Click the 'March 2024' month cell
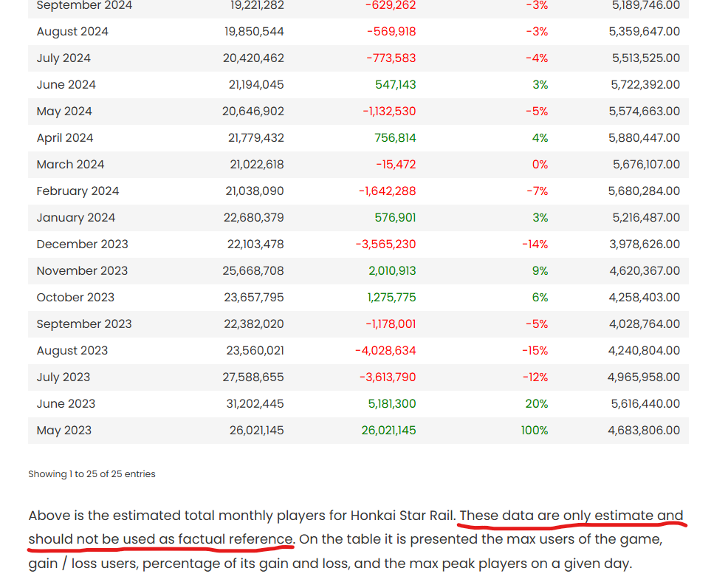Viewport: 728px width, 585px height. point(71,165)
